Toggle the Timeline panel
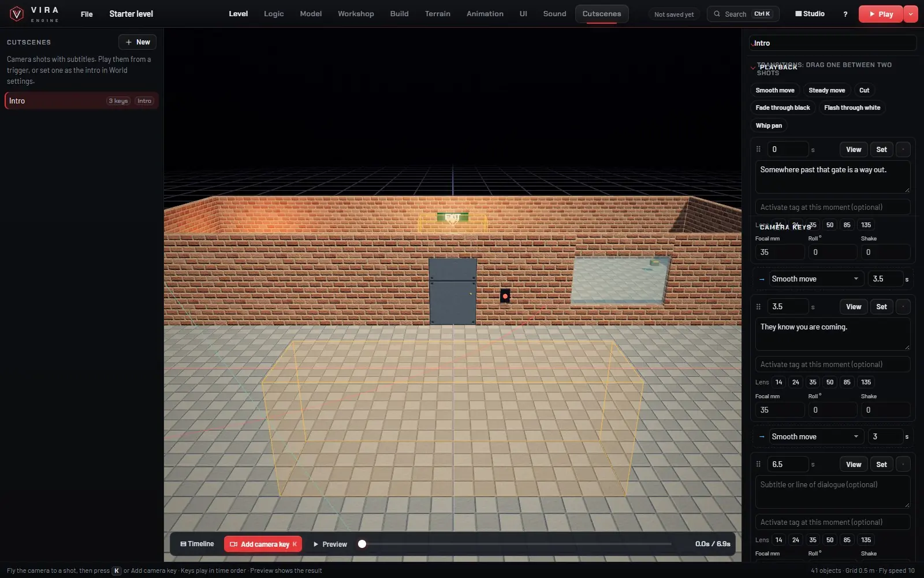 197,544
